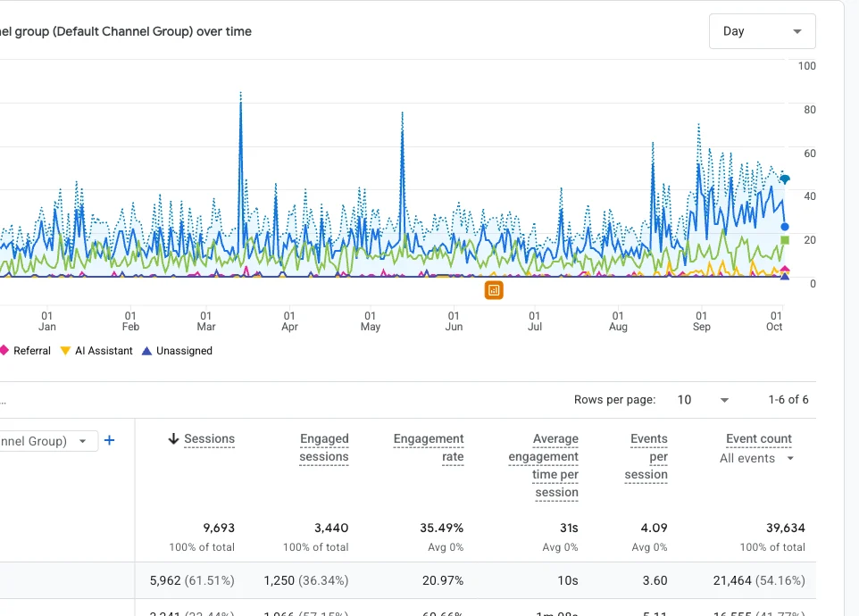Click the total engaged sessions value 3,440

point(331,528)
